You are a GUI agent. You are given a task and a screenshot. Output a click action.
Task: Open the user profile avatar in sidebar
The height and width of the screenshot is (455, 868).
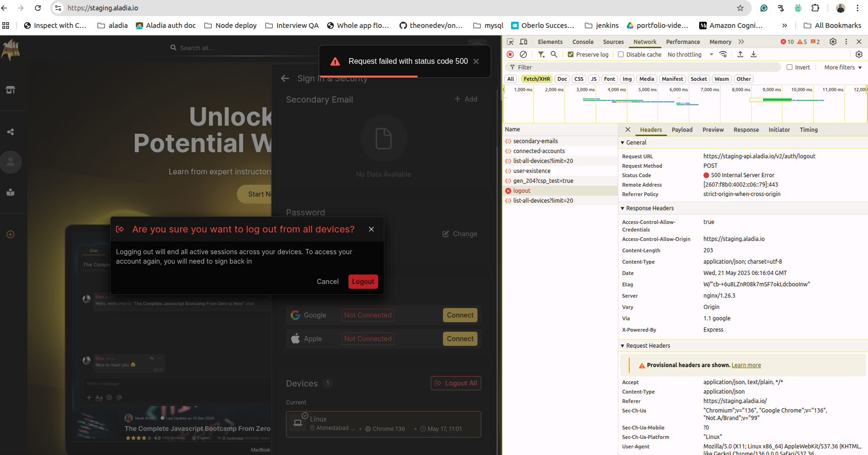tap(10, 162)
